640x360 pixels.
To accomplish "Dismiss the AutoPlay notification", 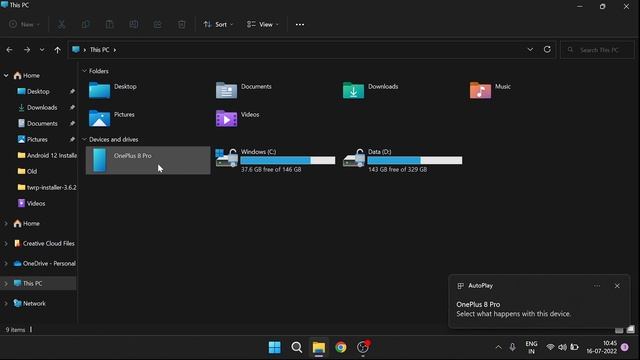I will click(617, 286).
